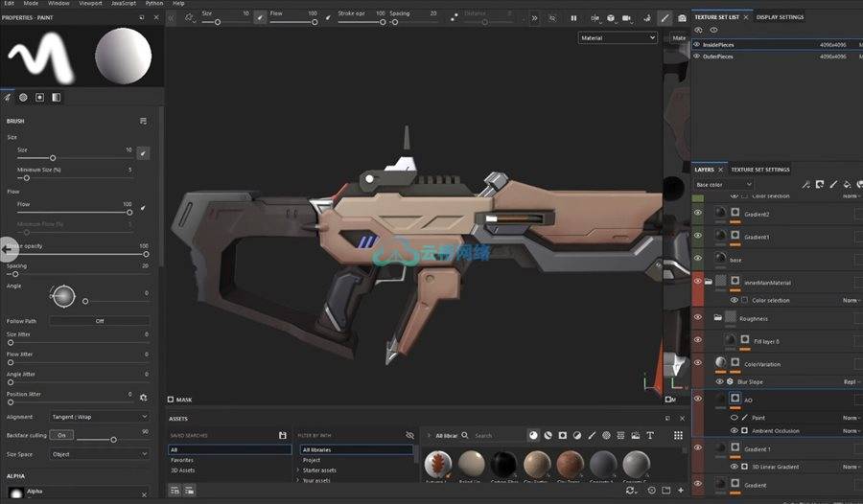
Task: Open the Viewport menu
Action: coord(89,4)
